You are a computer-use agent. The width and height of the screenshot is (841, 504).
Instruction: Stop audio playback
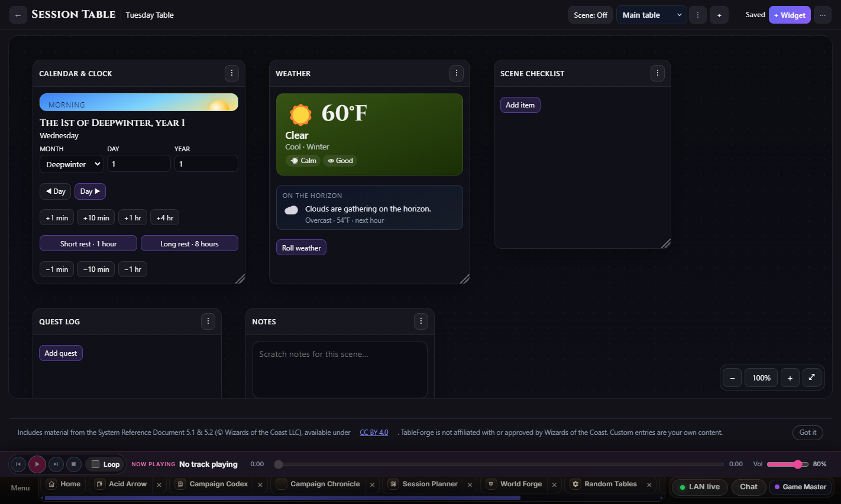[x=73, y=464]
